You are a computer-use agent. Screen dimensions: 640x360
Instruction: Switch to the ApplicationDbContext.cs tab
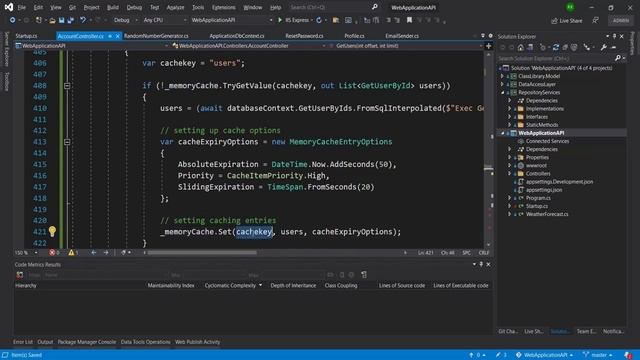click(237, 36)
